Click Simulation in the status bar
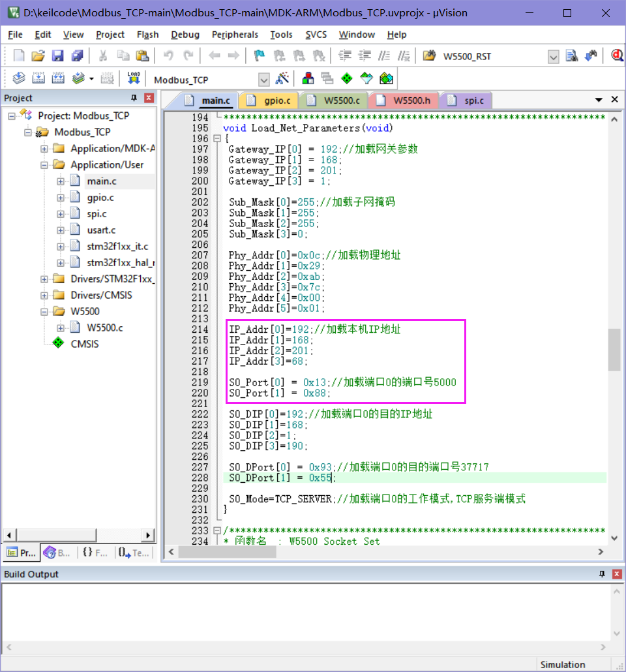Screen dimensions: 626x672 (563, 664)
